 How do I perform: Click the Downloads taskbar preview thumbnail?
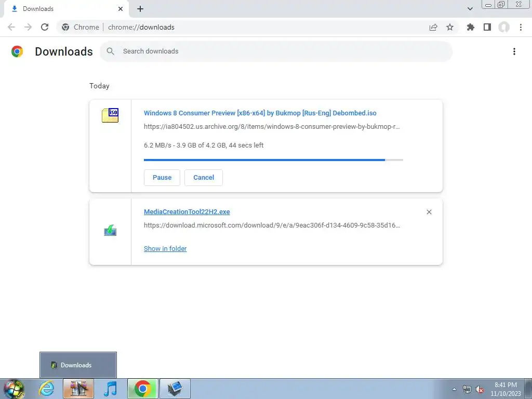(x=78, y=365)
